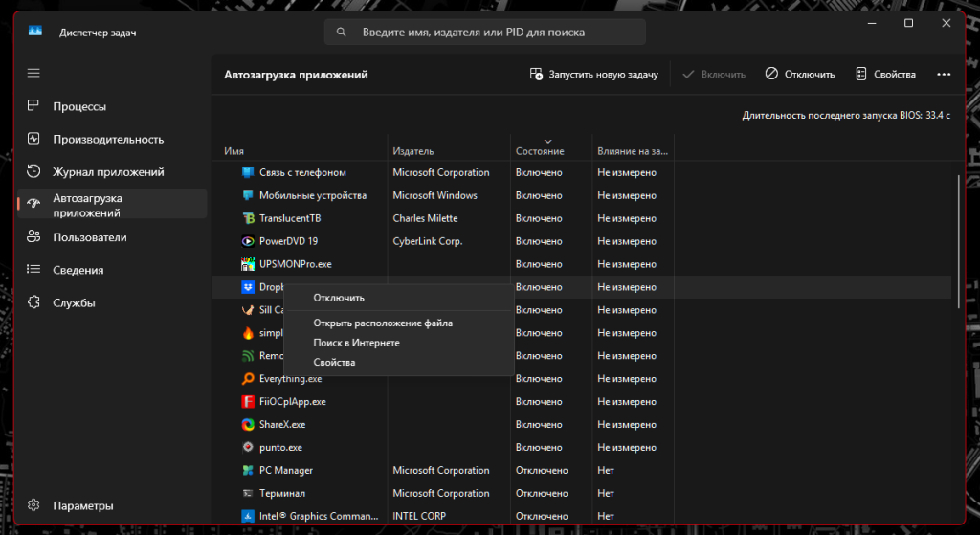Open Службы page
The image size is (980, 535).
click(x=113, y=302)
